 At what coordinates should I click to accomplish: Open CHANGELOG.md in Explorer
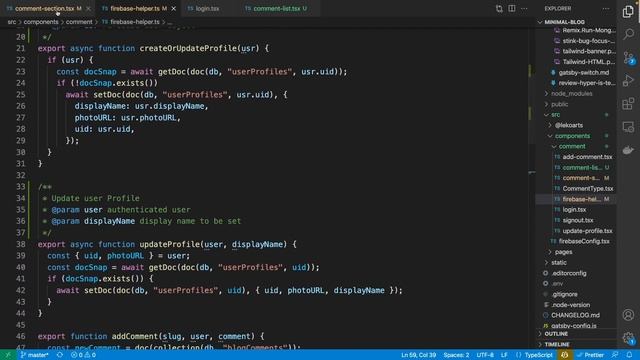coord(575,315)
